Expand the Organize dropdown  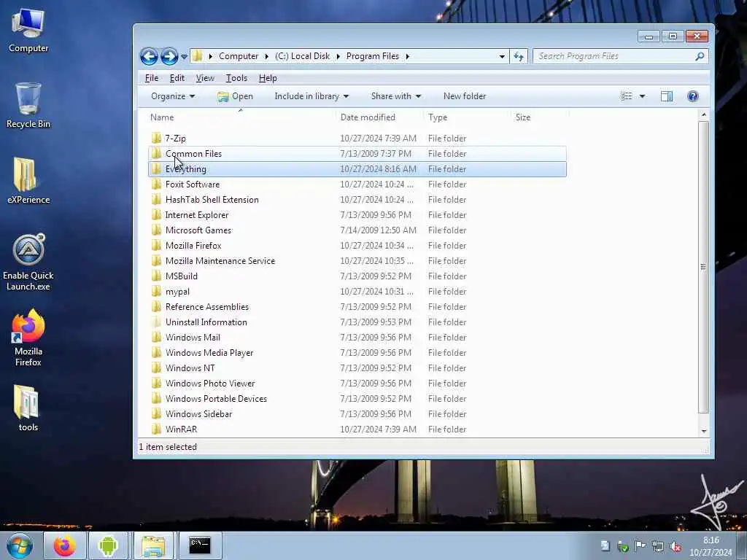pyautogui.click(x=173, y=96)
